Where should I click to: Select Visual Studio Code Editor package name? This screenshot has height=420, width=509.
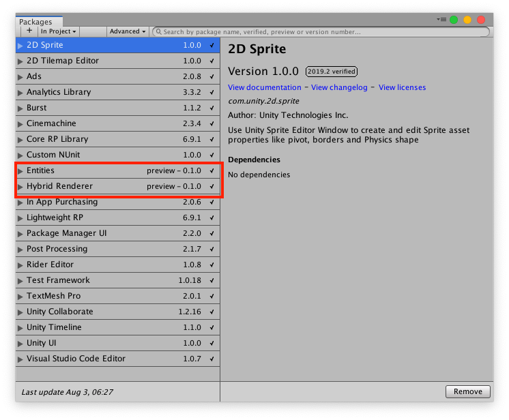click(76, 359)
